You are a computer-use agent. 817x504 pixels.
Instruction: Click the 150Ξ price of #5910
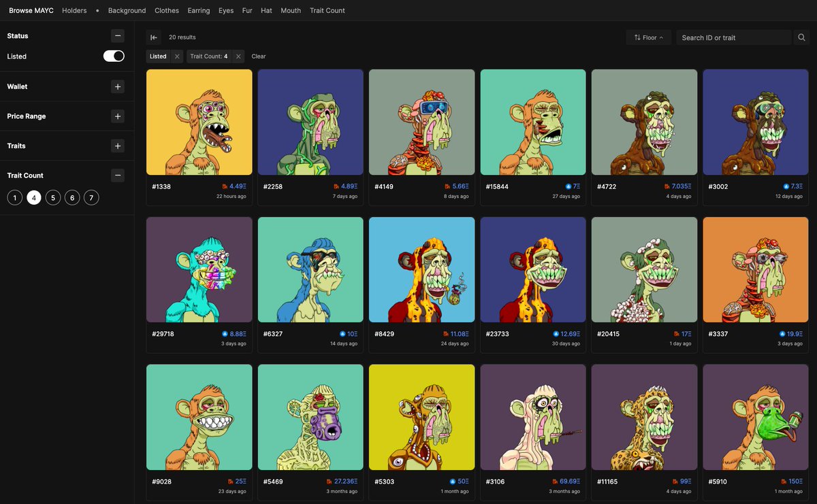[796, 482]
